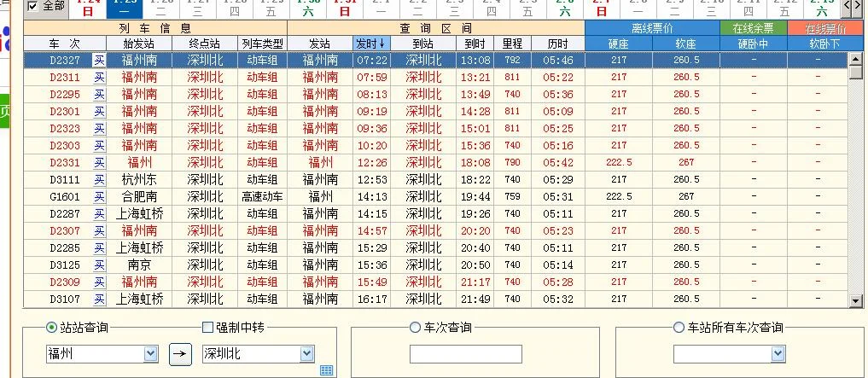Toggle the 全部 checkbox

pyautogui.click(x=32, y=6)
